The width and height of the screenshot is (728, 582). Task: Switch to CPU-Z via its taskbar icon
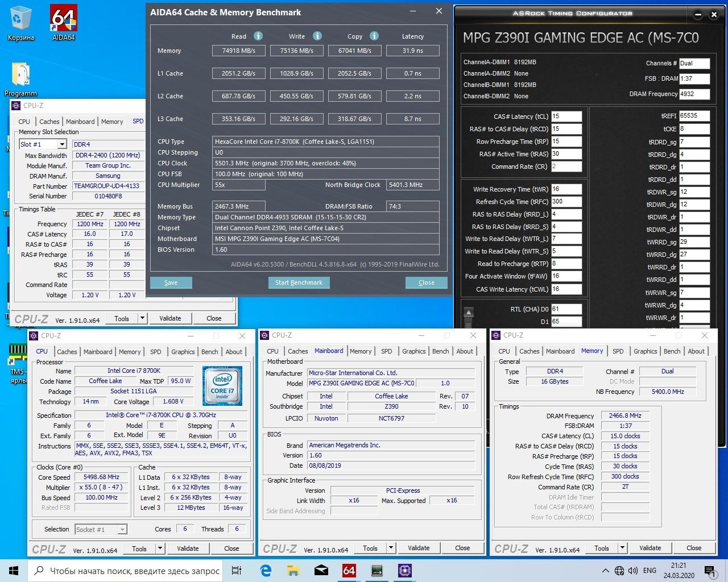(x=404, y=571)
